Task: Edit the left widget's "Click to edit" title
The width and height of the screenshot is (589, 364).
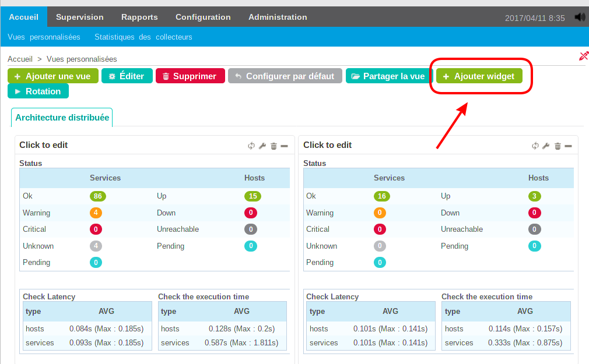Action: point(44,145)
